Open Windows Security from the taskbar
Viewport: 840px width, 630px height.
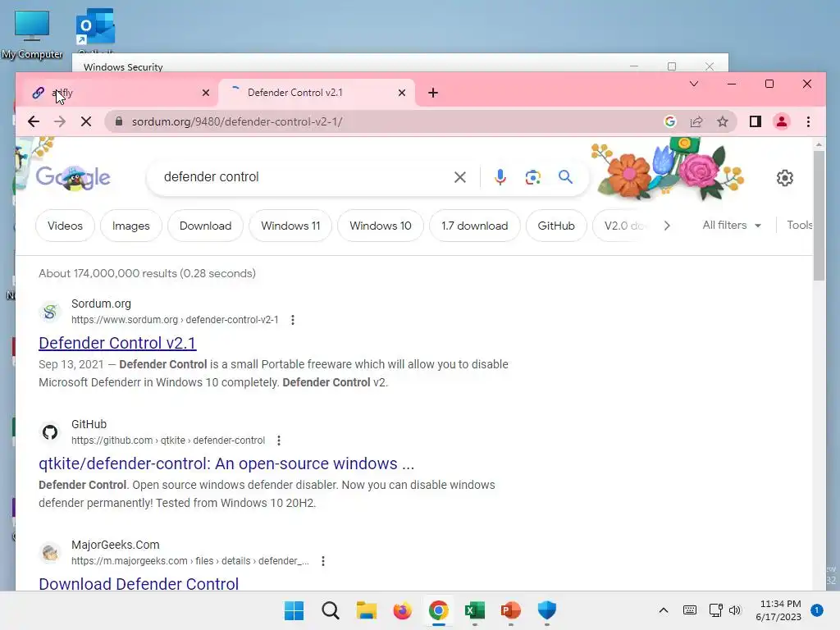tap(547, 610)
